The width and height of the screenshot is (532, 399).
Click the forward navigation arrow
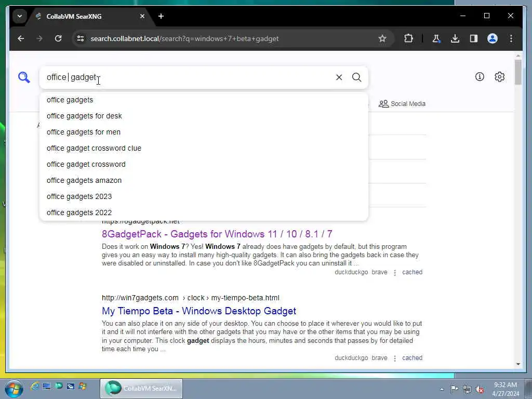pos(39,38)
